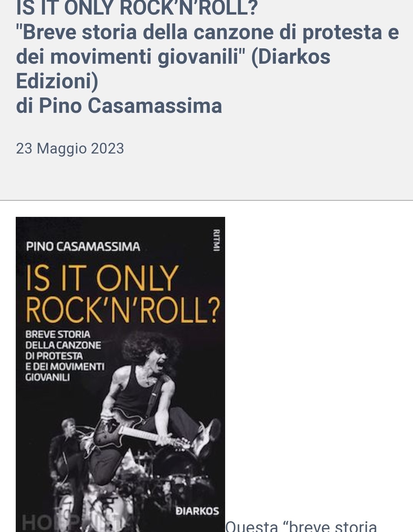Click the author line 'di Pino Casamassima'
413x532 pixels.
(x=119, y=106)
